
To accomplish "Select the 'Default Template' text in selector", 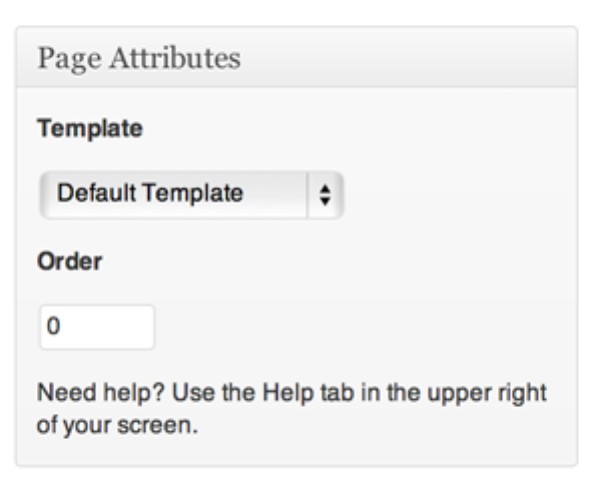I will [149, 193].
